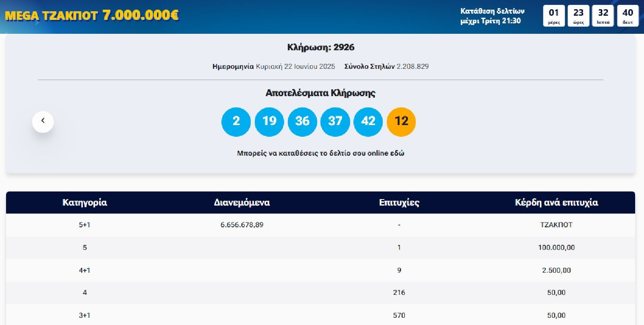Click the days countdown box
This screenshot has width=644, height=325.
(554, 16)
